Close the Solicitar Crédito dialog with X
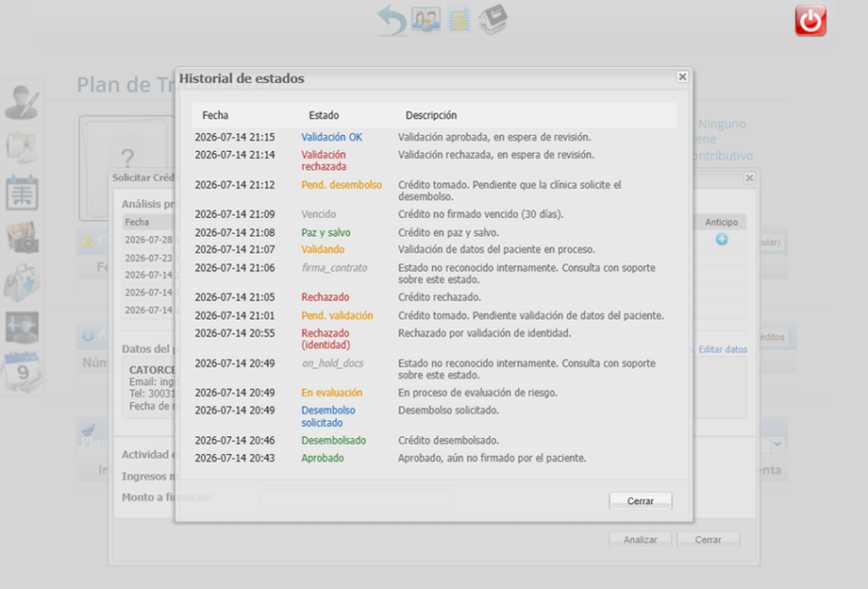 [749, 178]
